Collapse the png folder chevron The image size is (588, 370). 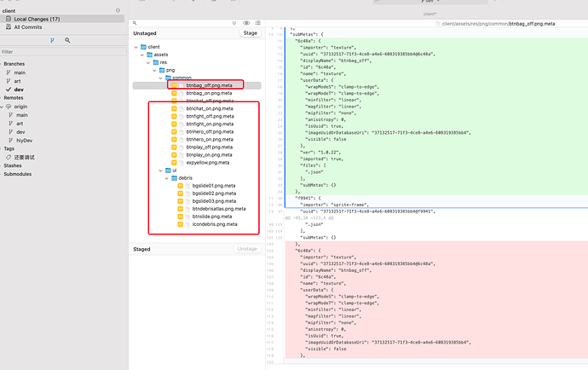pos(154,70)
